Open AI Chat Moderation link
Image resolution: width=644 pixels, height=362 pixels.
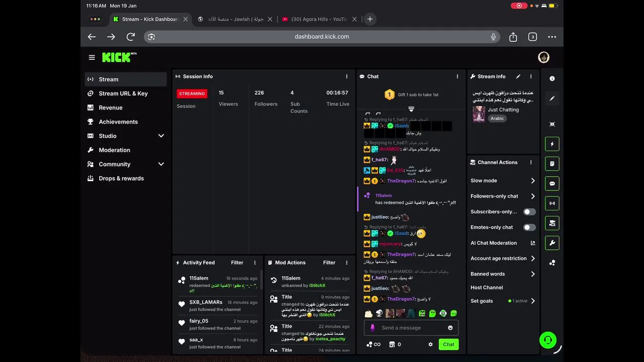tap(503, 243)
